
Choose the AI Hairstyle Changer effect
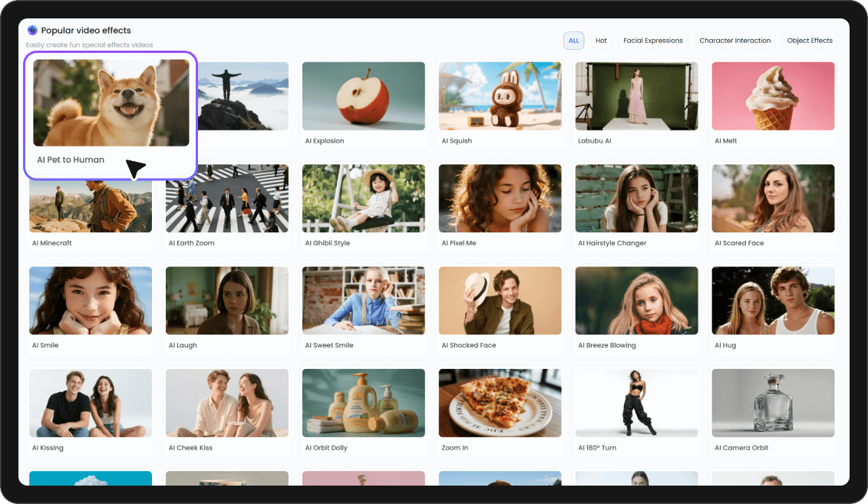click(636, 198)
